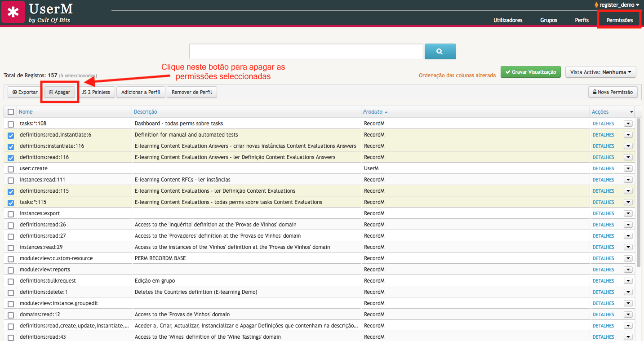Click 'Deletes the Countries definition (E-learning Demo)' cell
This screenshot has width=644, height=341.
pyautogui.click(x=247, y=292)
